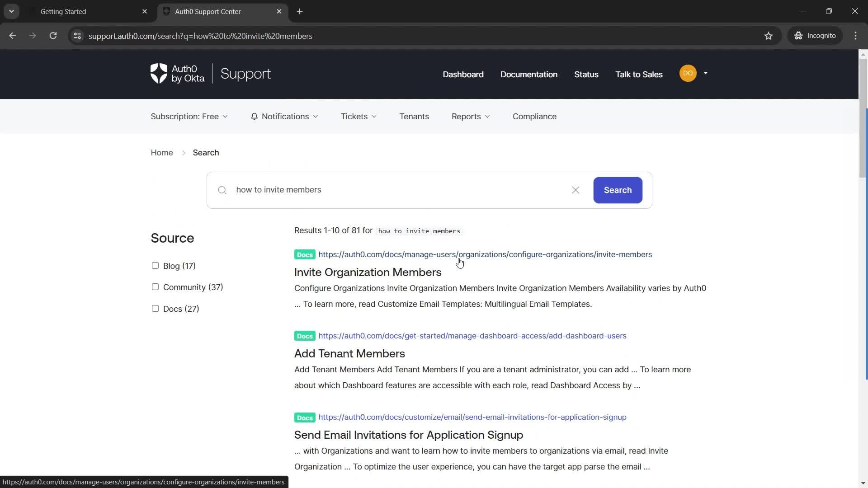Open the Tenants menu item

(x=414, y=117)
